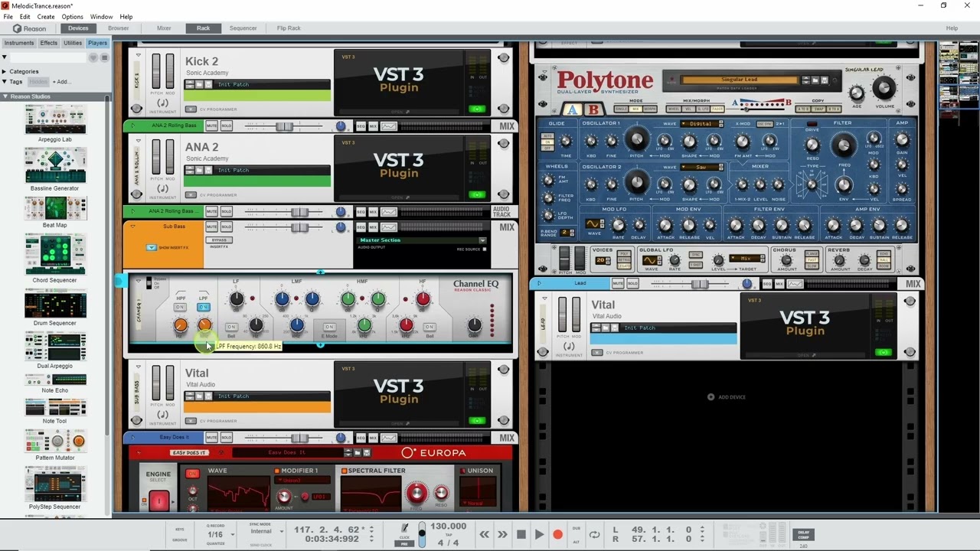Switch to the Sequencer view tab
Viewport: 980px width, 551px height.
[243, 28]
